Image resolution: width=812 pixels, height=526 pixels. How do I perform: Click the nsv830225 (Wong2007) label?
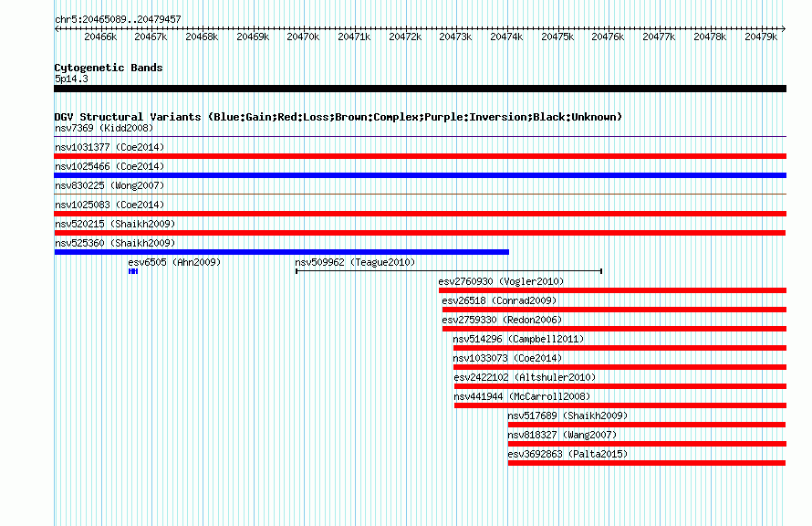pos(109,185)
